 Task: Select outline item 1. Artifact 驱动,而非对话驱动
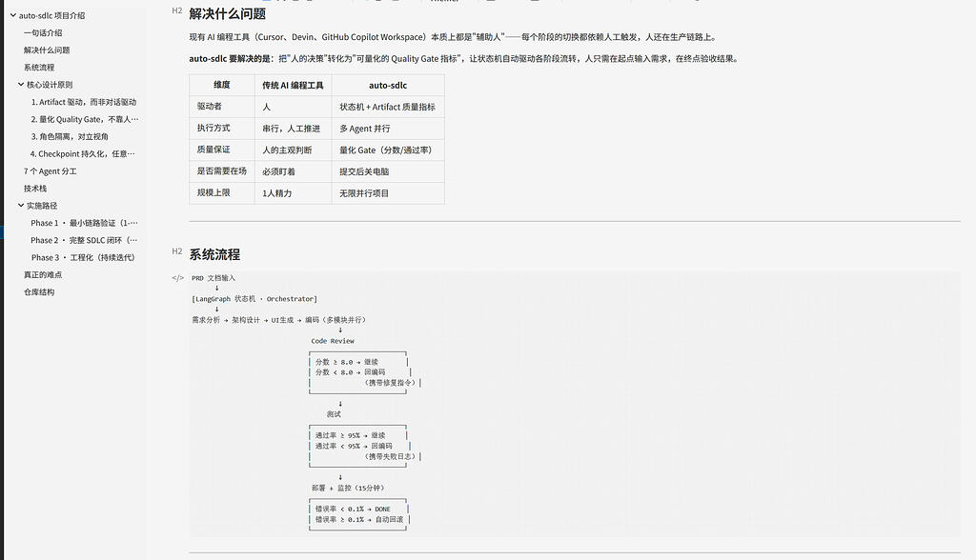(84, 101)
